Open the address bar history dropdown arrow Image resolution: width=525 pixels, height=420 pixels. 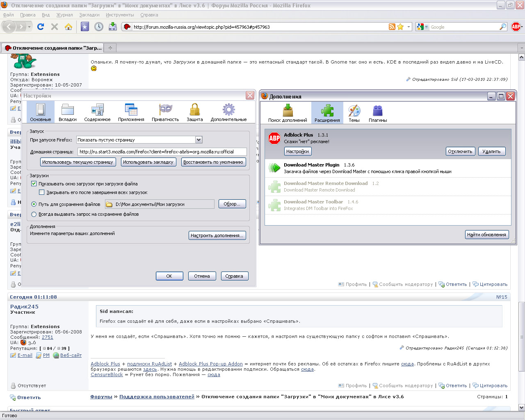(409, 27)
